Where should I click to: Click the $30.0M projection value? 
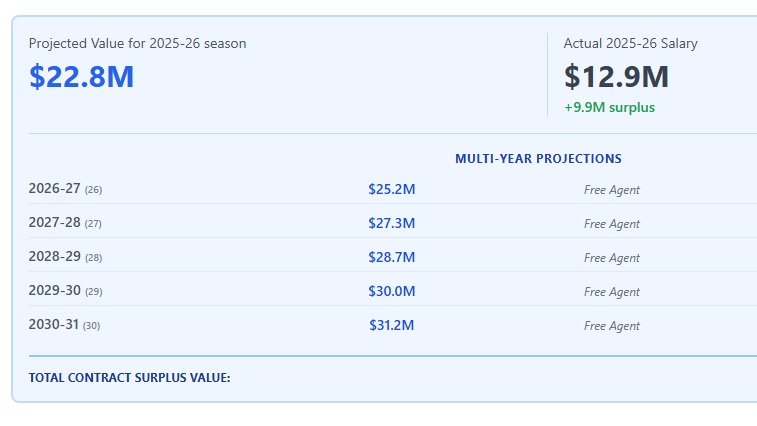[391, 291]
